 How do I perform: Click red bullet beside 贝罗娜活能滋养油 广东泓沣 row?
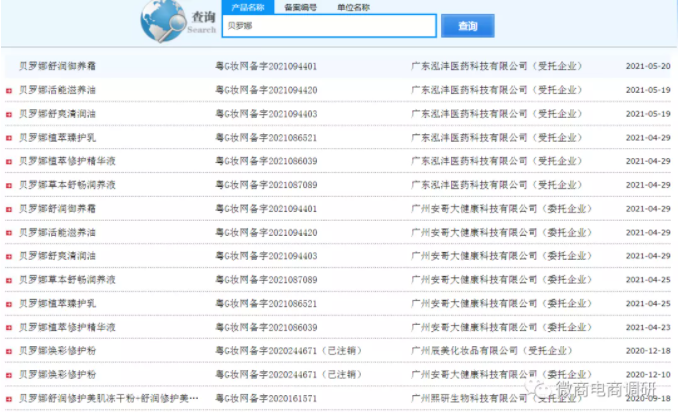click(9, 91)
